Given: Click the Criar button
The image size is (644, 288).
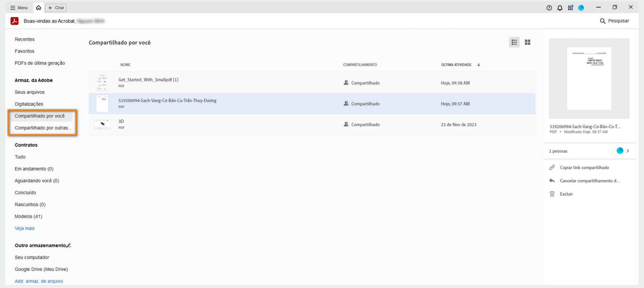Looking at the screenshot, I should 56,8.
